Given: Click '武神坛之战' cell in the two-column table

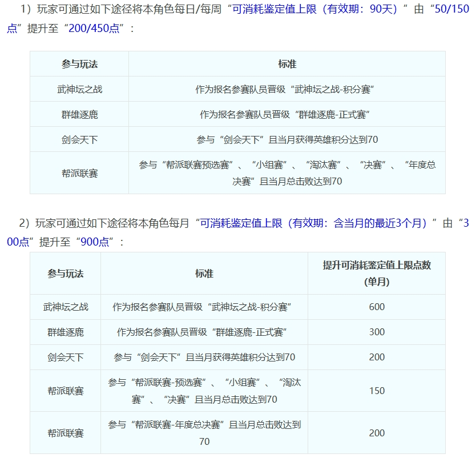Looking at the screenshot, I should click(x=79, y=90).
